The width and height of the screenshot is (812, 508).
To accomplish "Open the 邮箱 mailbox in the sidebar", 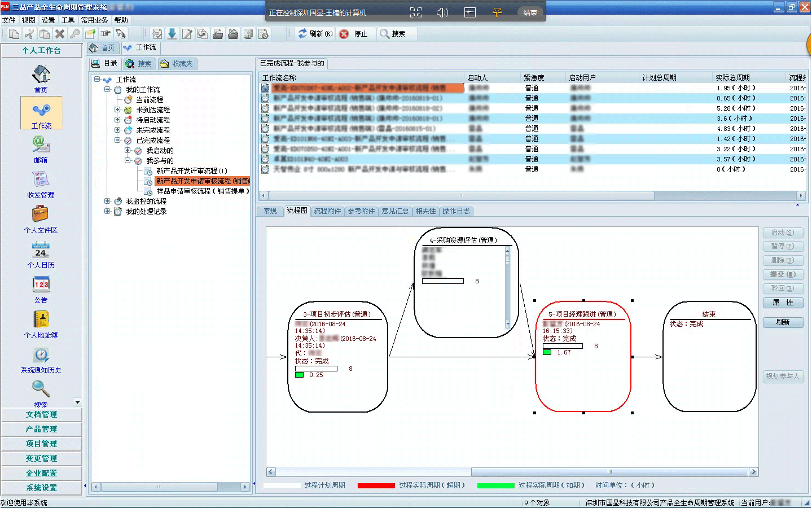I will point(41,144).
